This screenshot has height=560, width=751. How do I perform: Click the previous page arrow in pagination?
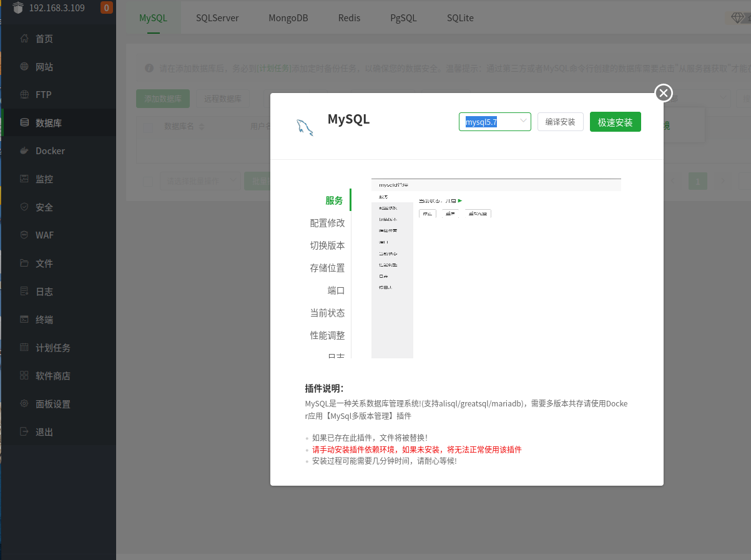(673, 181)
